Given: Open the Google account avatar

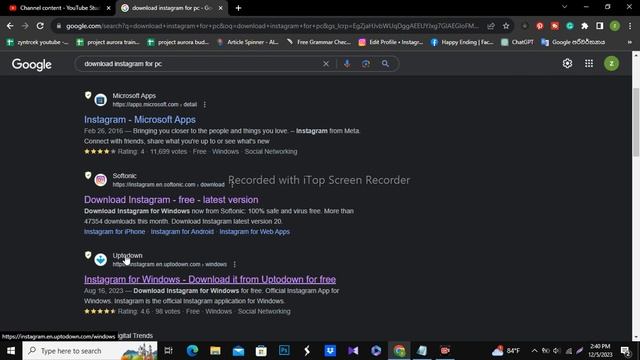Looking at the screenshot, I should pos(611,63).
